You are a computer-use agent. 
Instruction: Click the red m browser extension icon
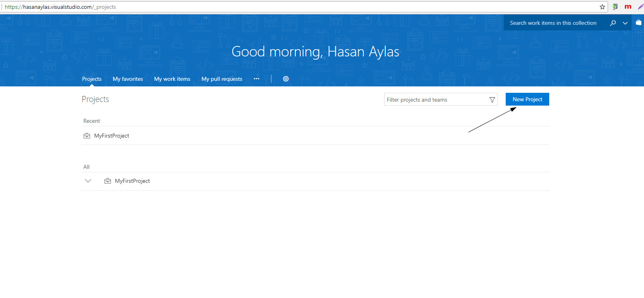[628, 7]
